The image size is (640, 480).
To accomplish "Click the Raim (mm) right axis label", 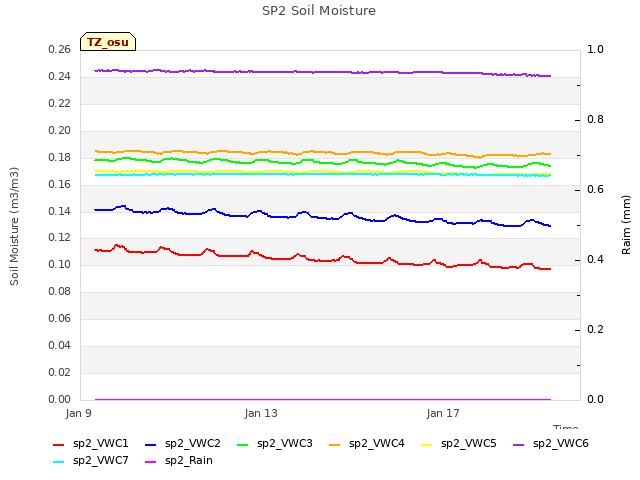I will coord(626,225).
